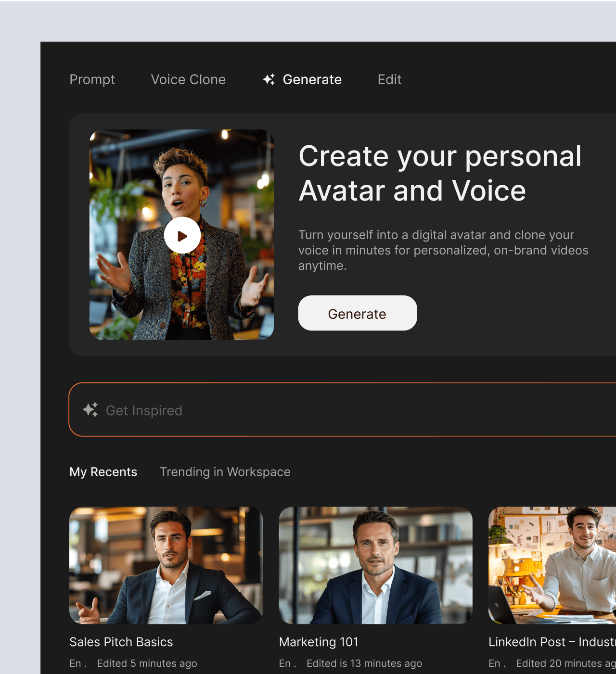Go to the Edit tab
Image resolution: width=616 pixels, height=674 pixels.
[x=389, y=79]
